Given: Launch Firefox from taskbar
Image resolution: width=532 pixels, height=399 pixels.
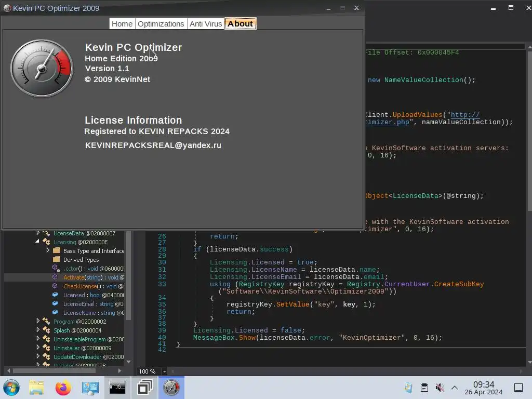Looking at the screenshot, I should [63, 388].
